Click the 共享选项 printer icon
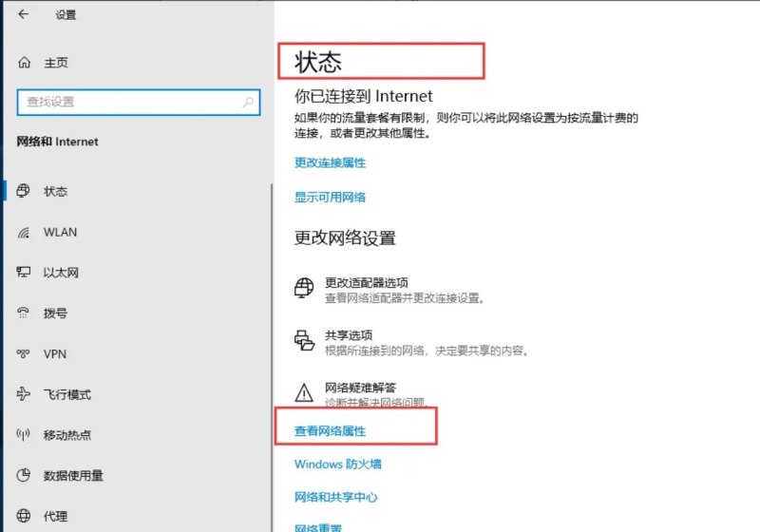 pos(304,340)
